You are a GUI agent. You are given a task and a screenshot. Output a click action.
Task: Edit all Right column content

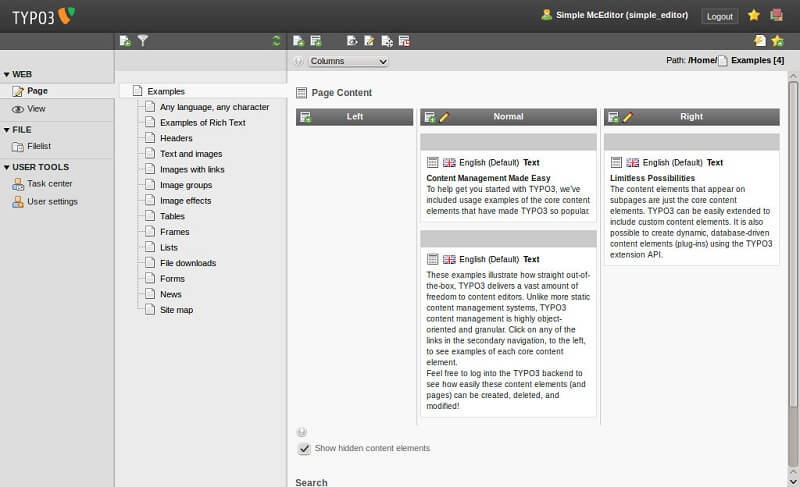628,117
